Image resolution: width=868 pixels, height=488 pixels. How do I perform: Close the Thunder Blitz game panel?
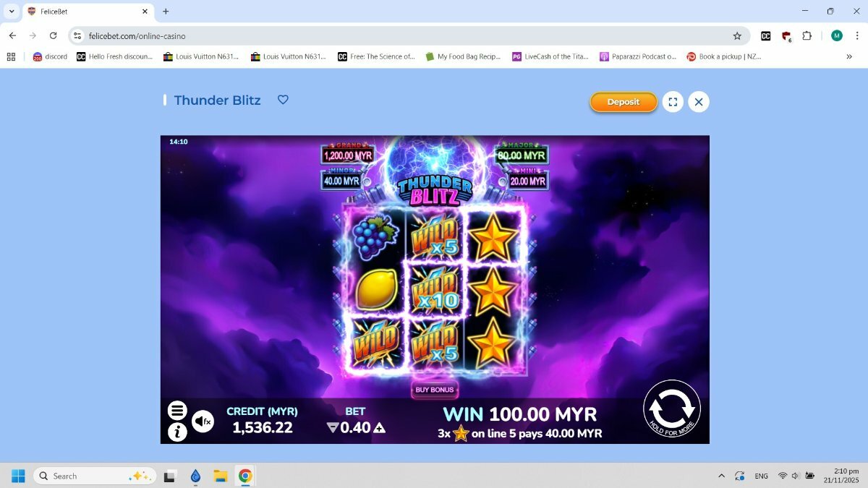[x=699, y=102]
